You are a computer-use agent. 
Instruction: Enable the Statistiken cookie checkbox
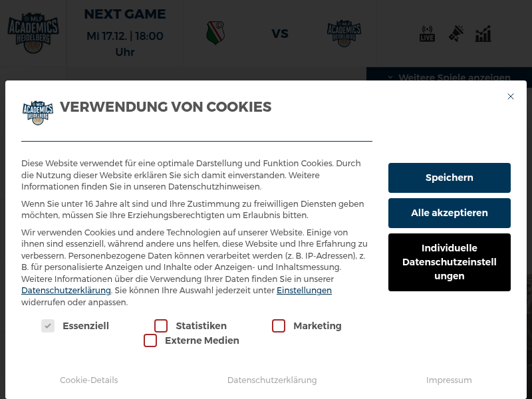(161, 325)
